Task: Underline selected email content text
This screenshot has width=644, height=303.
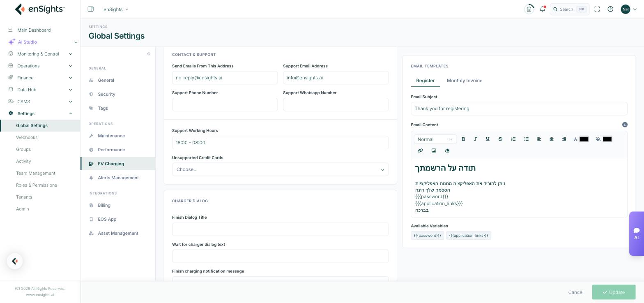Action: 488,139
